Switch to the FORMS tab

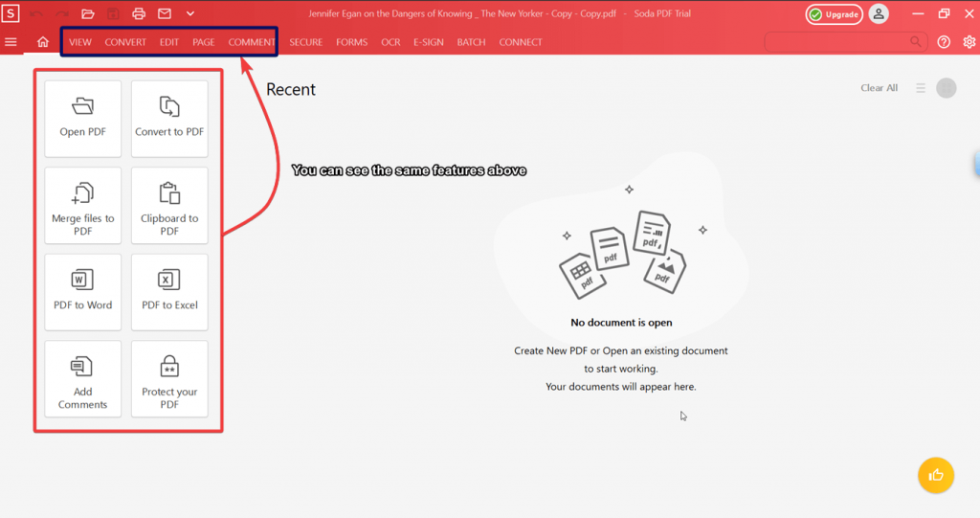tap(352, 42)
